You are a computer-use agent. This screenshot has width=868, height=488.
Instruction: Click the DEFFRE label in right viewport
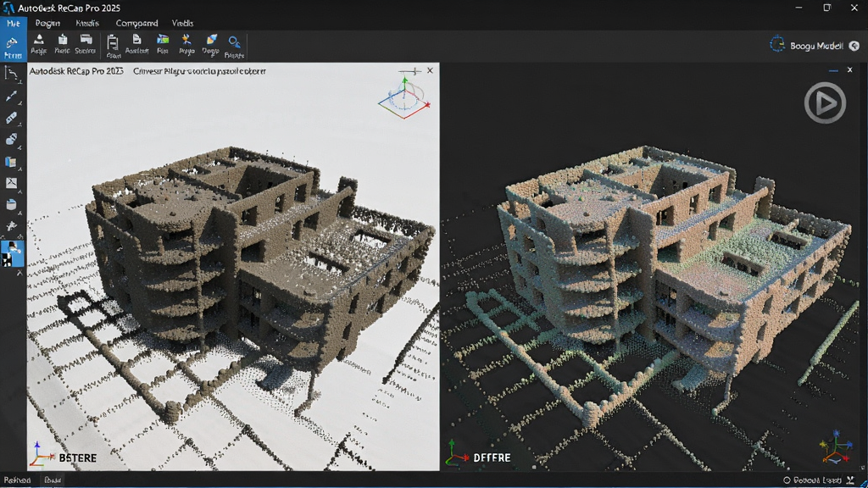tap(492, 457)
